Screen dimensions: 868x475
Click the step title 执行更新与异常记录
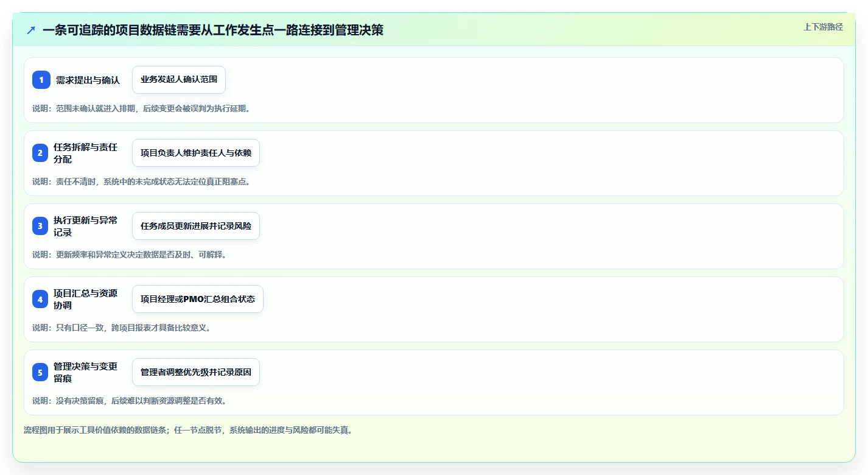pyautogui.click(x=86, y=226)
